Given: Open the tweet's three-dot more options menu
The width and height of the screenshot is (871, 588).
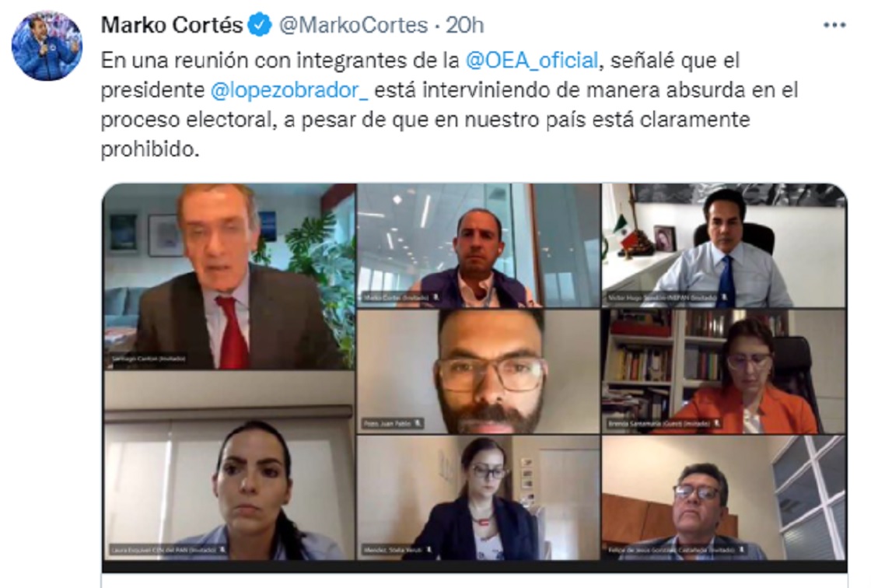Looking at the screenshot, I should point(834,25).
